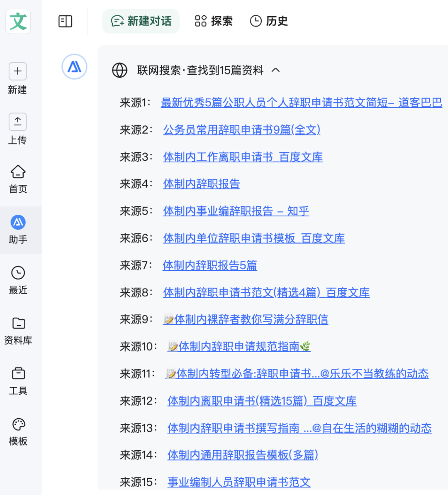Open link 最新优秀5篇公职人员个人辞职申请书范文简短
Image resolution: width=448 pixels, height=495 pixels.
(x=302, y=103)
